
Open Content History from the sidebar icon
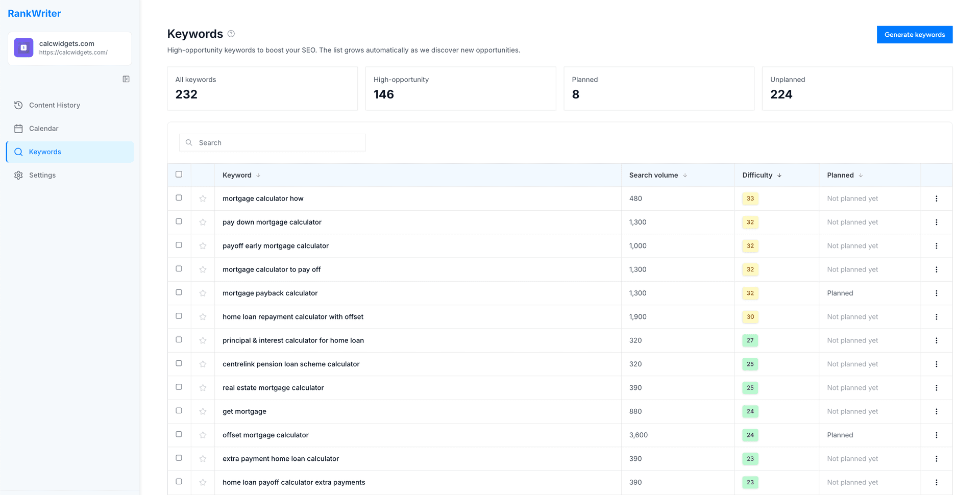click(18, 105)
